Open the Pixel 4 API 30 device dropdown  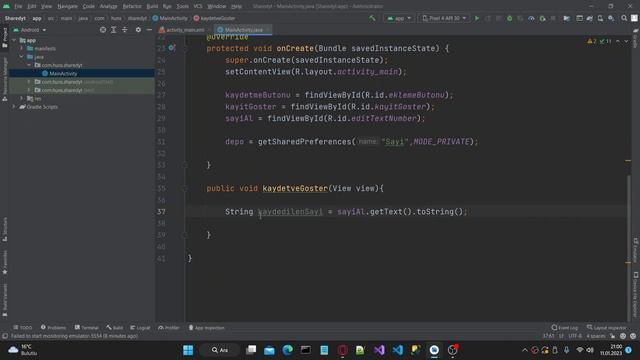click(x=444, y=18)
